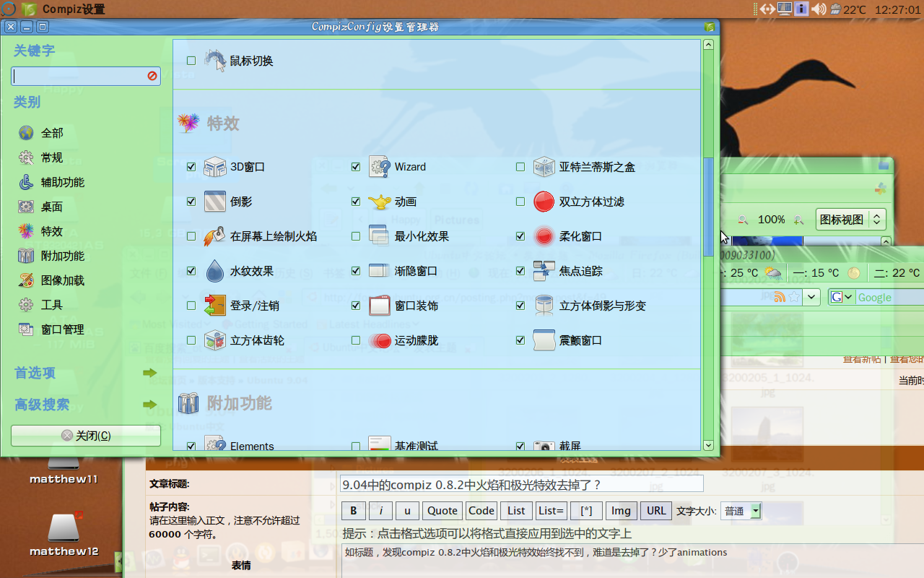Open the browser address bar history dropdown
This screenshot has width=924, height=578.
coord(813,297)
